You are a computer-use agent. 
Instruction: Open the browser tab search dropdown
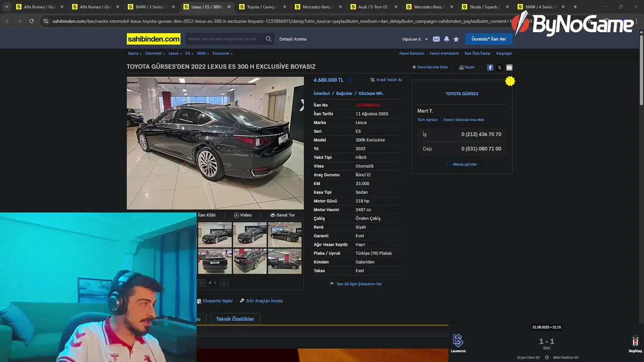(x=7, y=7)
